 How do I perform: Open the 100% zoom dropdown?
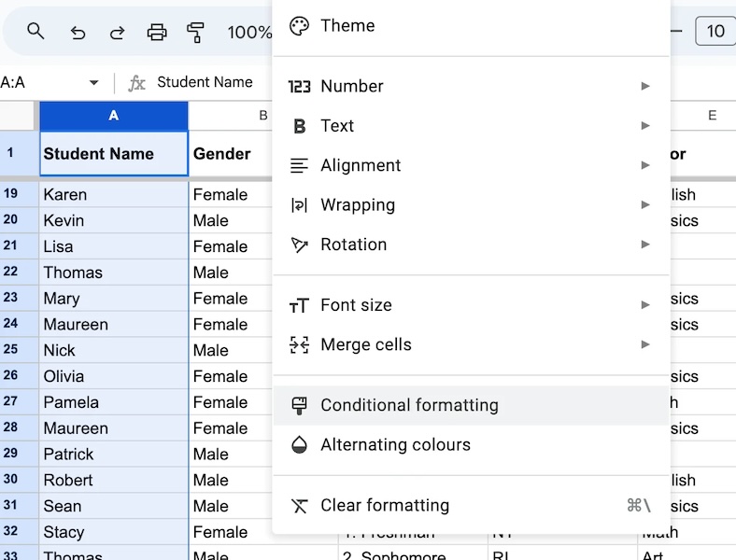click(x=249, y=33)
